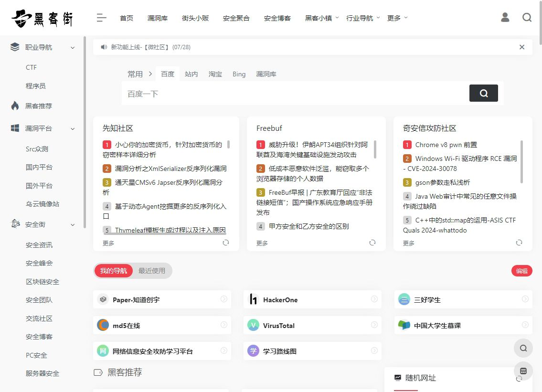
Task: Open the 更多 dropdown in top navigation
Action: click(x=397, y=18)
